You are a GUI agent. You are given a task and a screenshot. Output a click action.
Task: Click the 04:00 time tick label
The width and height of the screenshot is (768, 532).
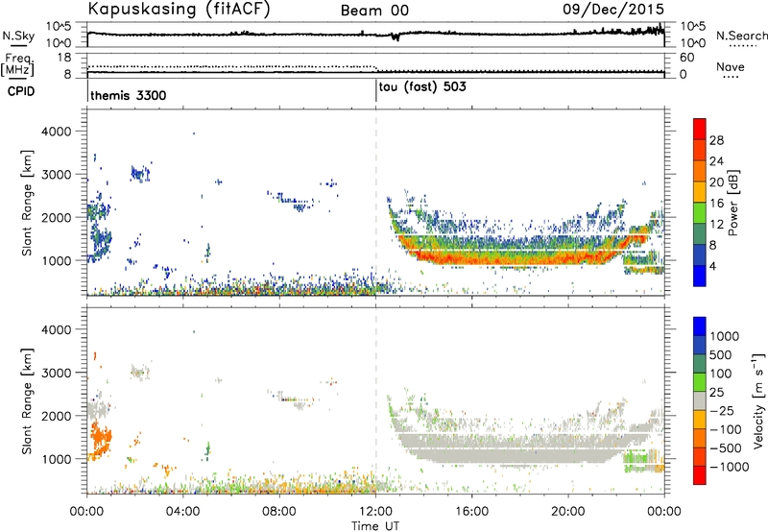click(183, 512)
